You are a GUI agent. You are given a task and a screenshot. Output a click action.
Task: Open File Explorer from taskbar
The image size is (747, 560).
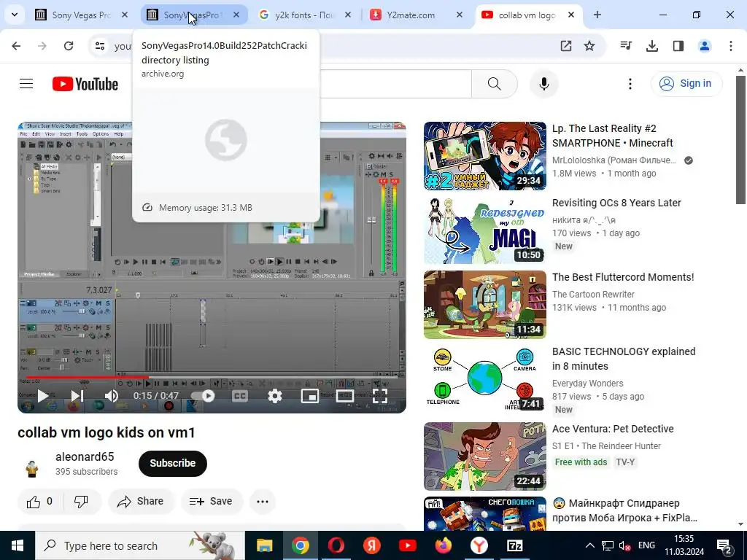[264, 545]
